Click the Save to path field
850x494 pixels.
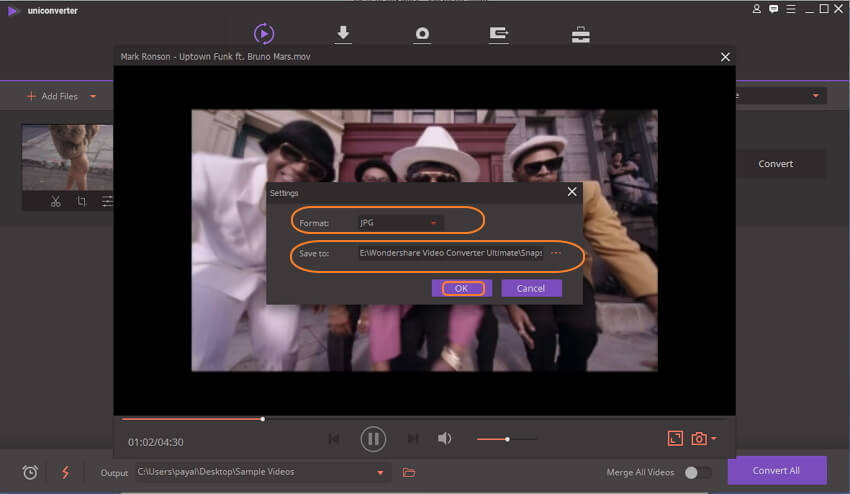click(450, 253)
